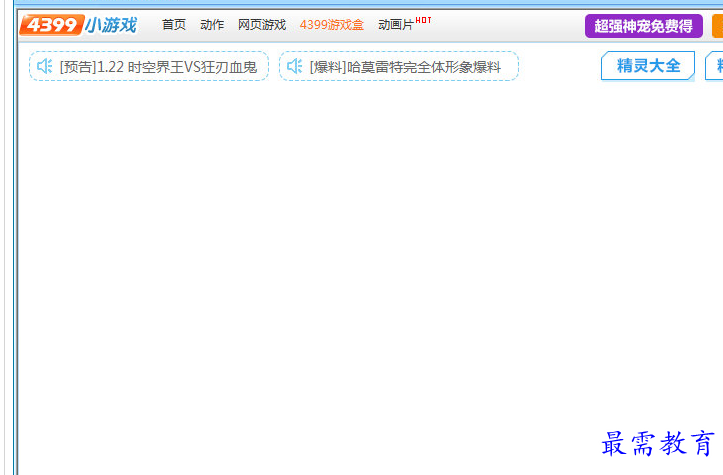Click the speaker icon beside the [预告] announcement
This screenshot has width=723, height=475.
45,66
